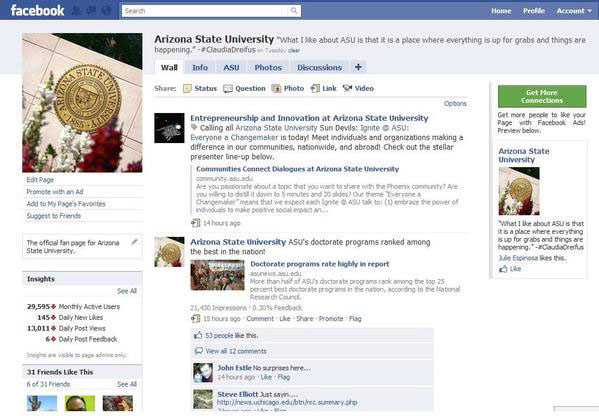The height and width of the screenshot is (416, 599).
Task: Choose the Photo share icon
Action: [276, 89]
